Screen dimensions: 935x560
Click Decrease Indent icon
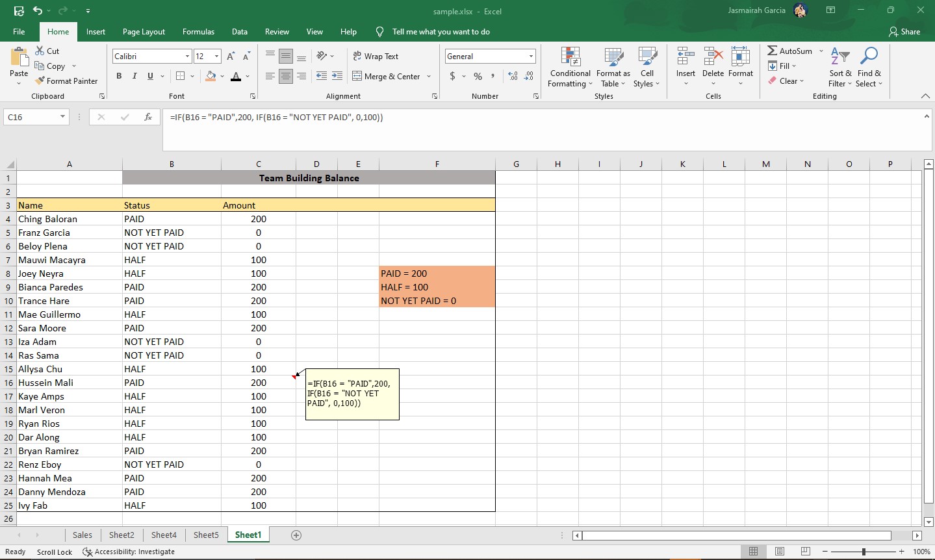click(x=322, y=76)
